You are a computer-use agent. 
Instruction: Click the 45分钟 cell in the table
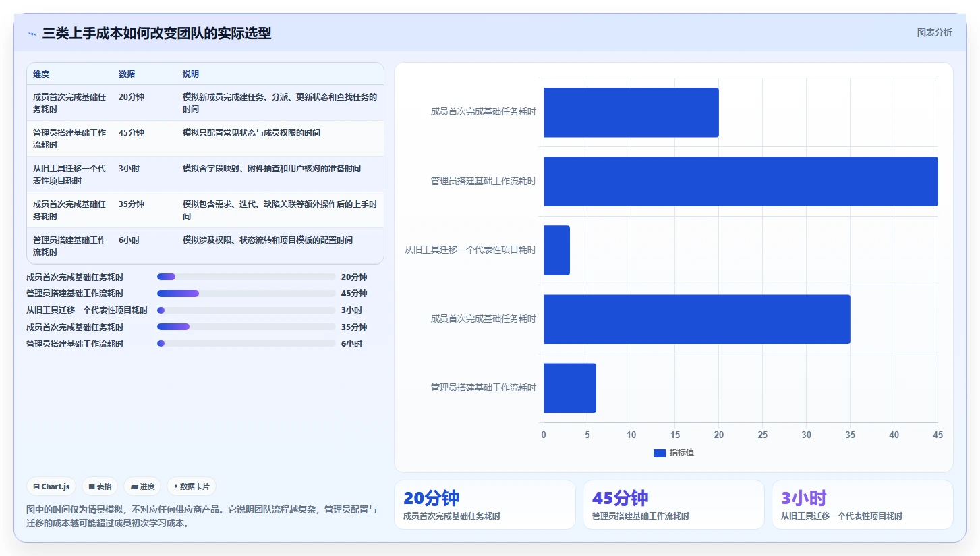132,133
